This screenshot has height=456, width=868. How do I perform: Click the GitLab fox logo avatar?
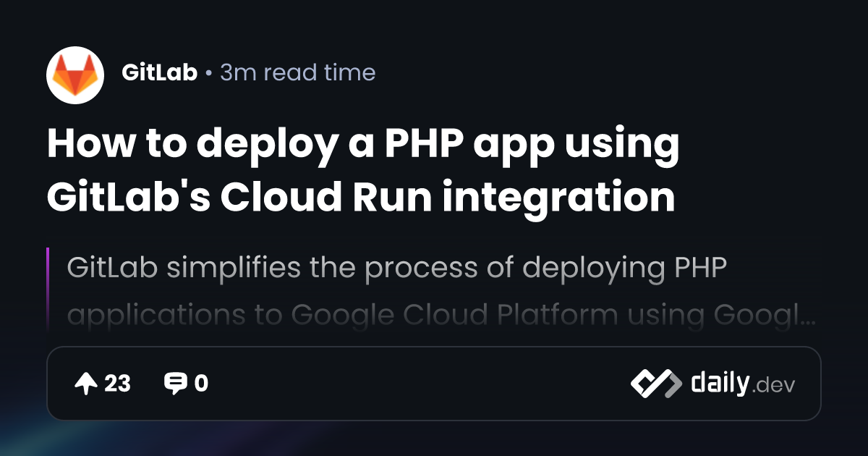[x=75, y=75]
